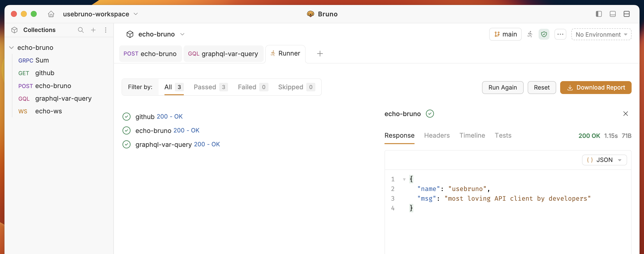Click the closing brace on line 4
644x254 pixels.
pos(411,208)
